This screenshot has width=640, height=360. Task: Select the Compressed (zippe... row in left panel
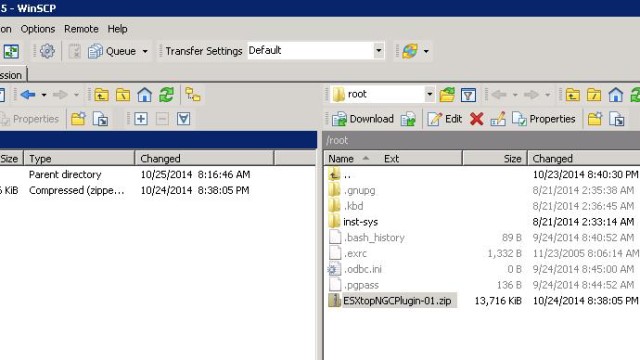pos(158,190)
